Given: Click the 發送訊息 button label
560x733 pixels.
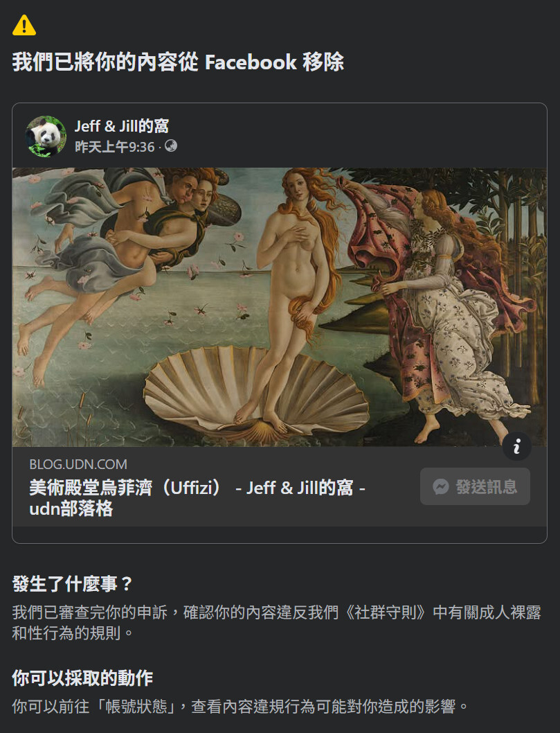Looking at the screenshot, I should tap(486, 486).
